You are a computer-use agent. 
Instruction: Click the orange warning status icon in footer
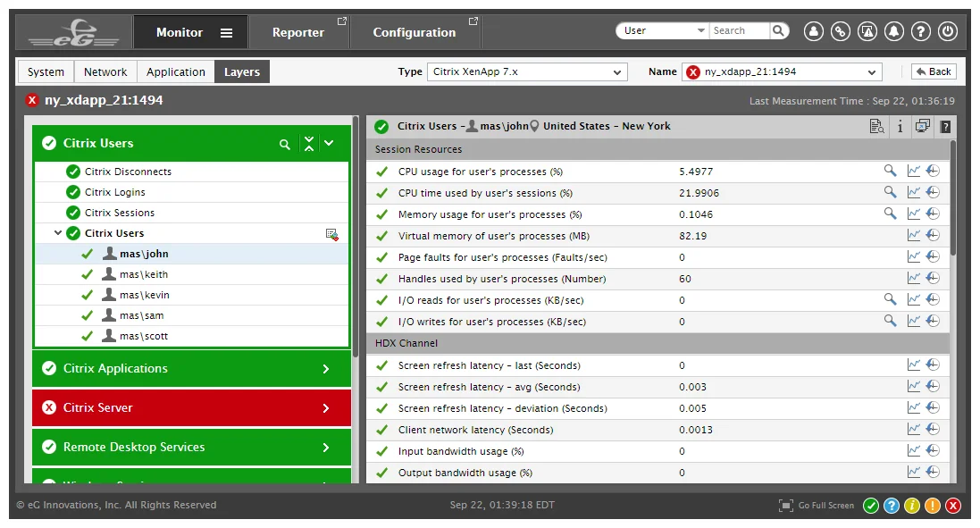933,506
